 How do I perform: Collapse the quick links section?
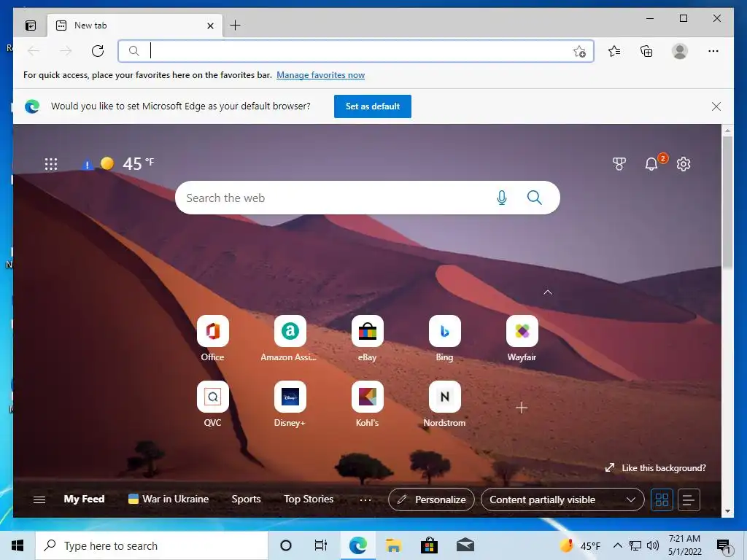(548, 292)
